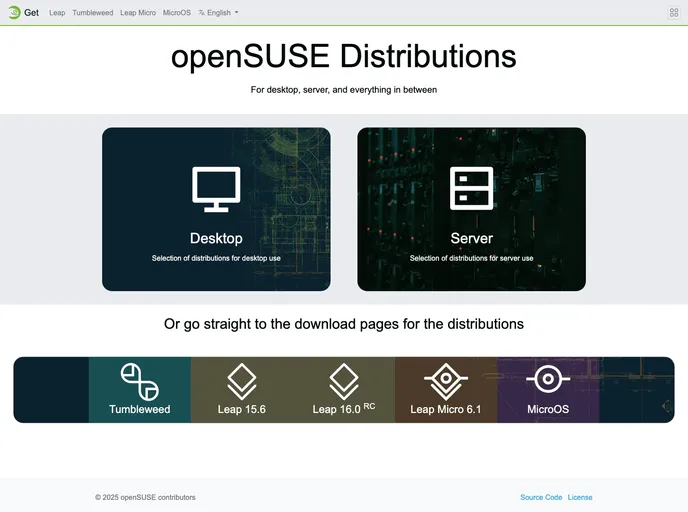Open the Server distributions card
The height and width of the screenshot is (512, 688).
472,209
